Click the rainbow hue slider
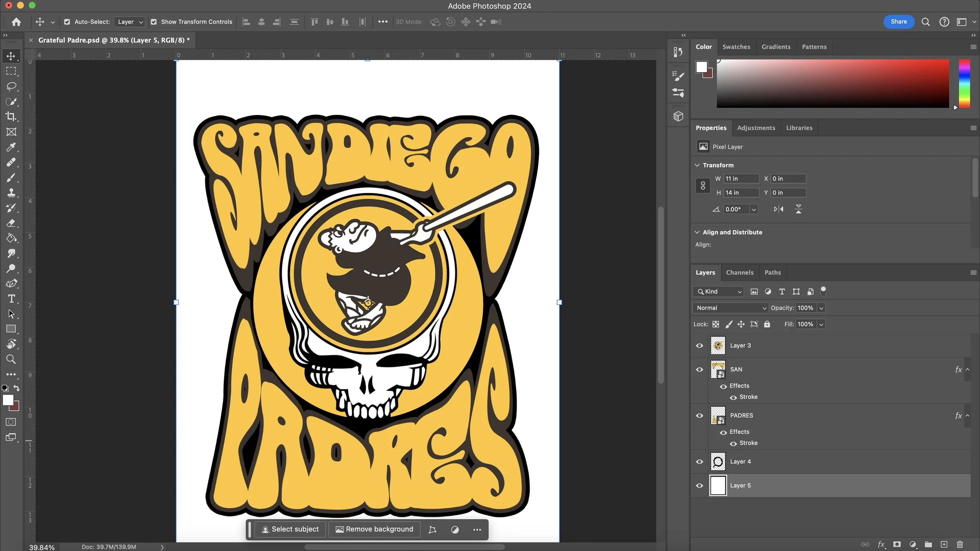 click(964, 83)
